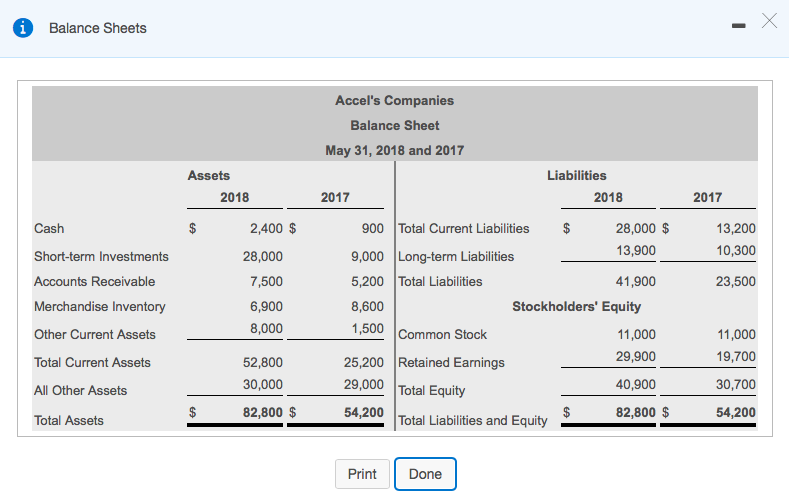This screenshot has height=500, width=789.
Task: Click the Other Current Assets value 1,500
Action: 367,328
